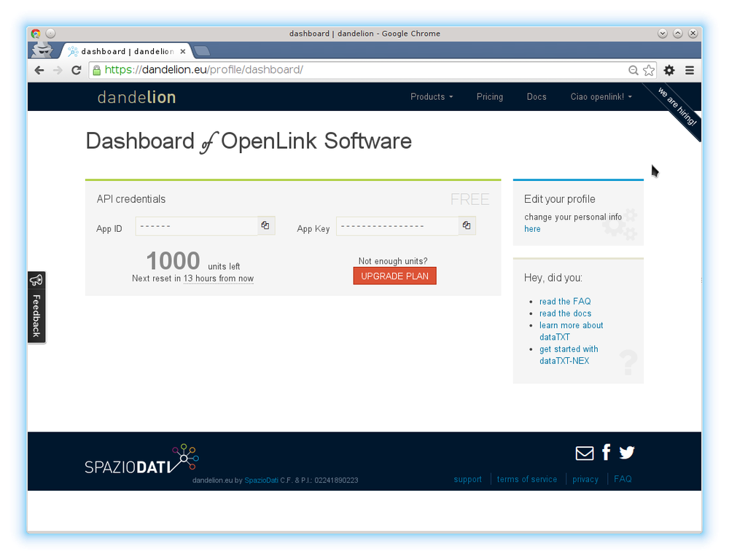
Task: Click inside the App ID field
Action: click(x=197, y=226)
